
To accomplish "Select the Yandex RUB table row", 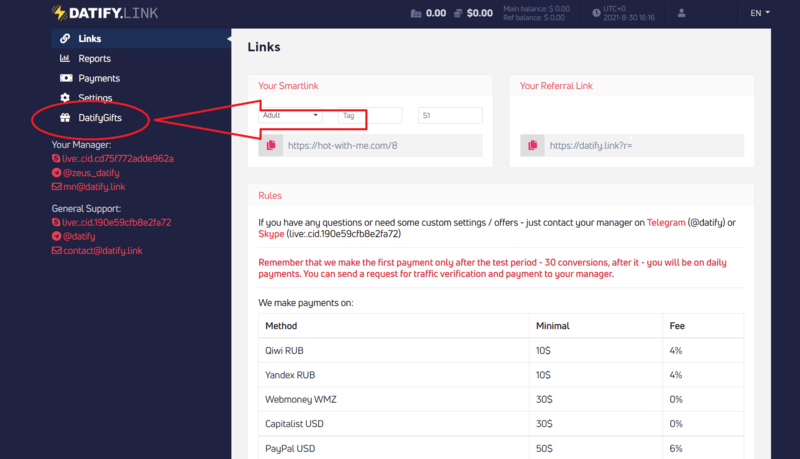I will click(x=501, y=375).
